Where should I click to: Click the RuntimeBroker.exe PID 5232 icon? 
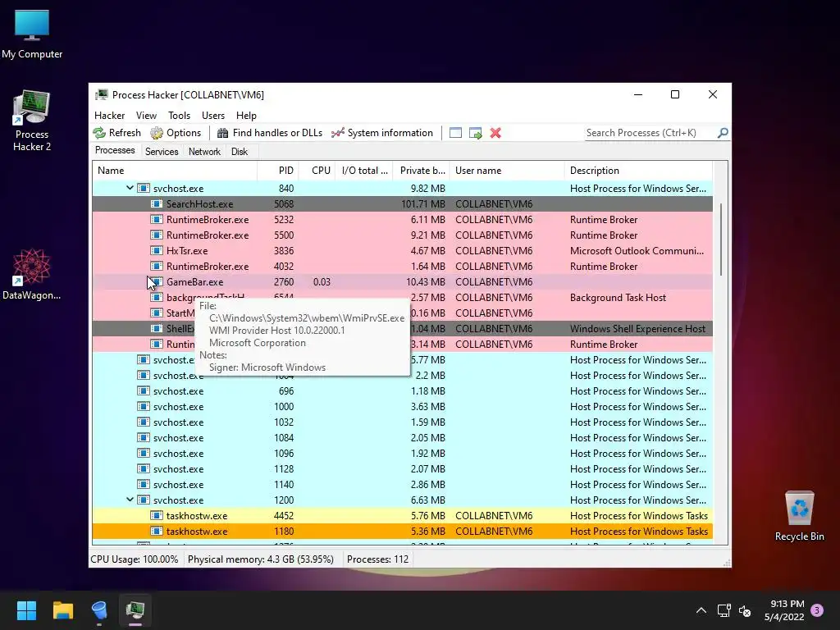pos(157,219)
